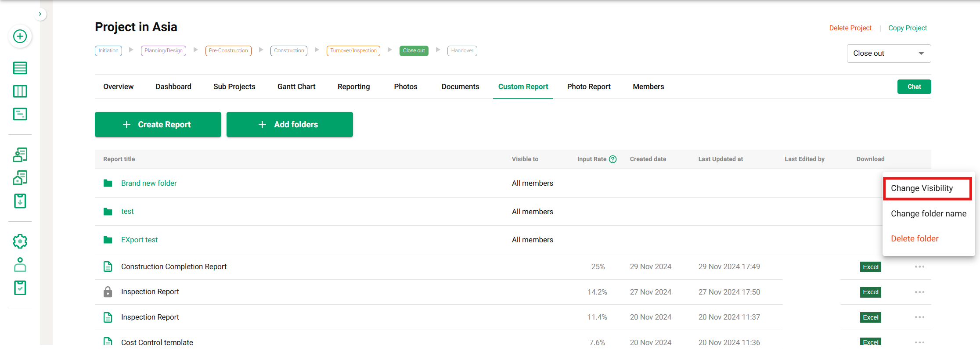
Task: Open the kanban board columns icon
Action: pos(20,91)
